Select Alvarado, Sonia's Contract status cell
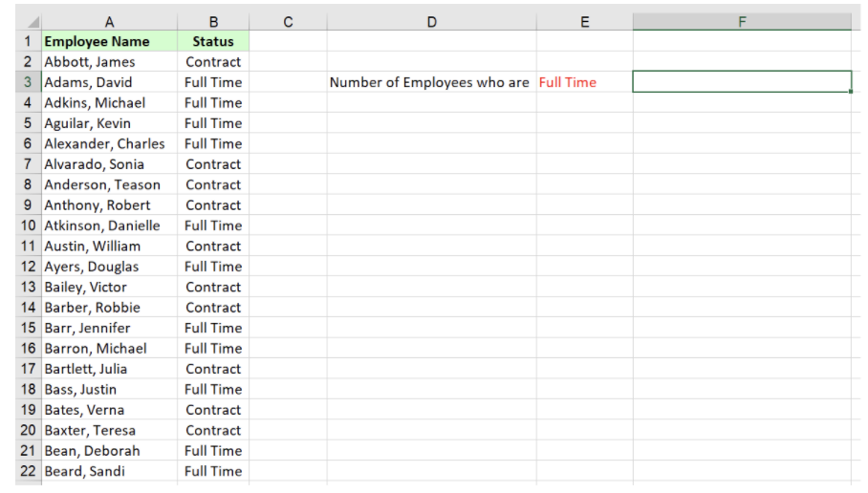 213,163
